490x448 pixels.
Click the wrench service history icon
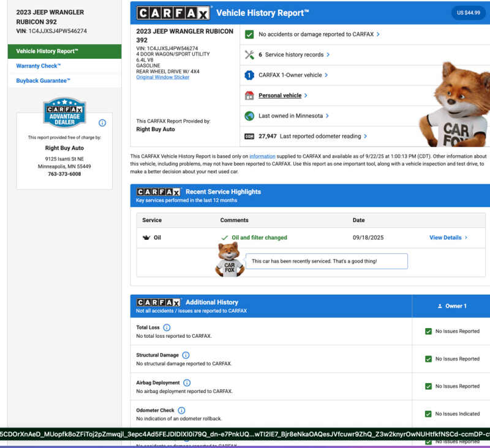pos(249,54)
